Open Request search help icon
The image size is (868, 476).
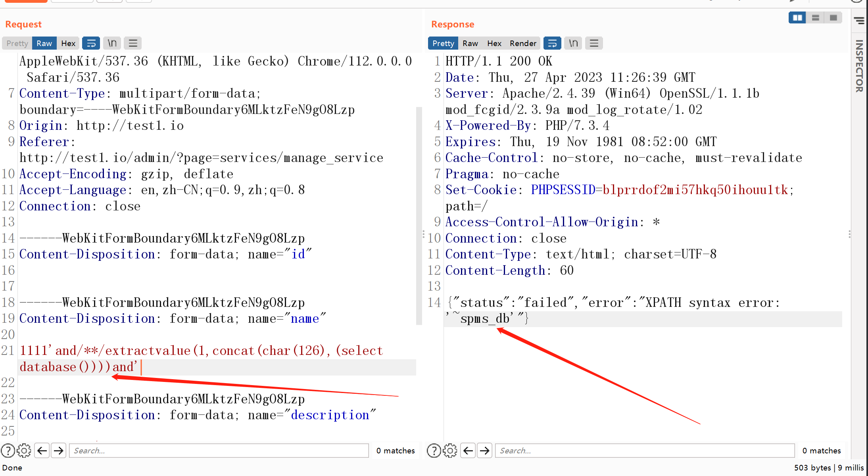click(x=8, y=451)
